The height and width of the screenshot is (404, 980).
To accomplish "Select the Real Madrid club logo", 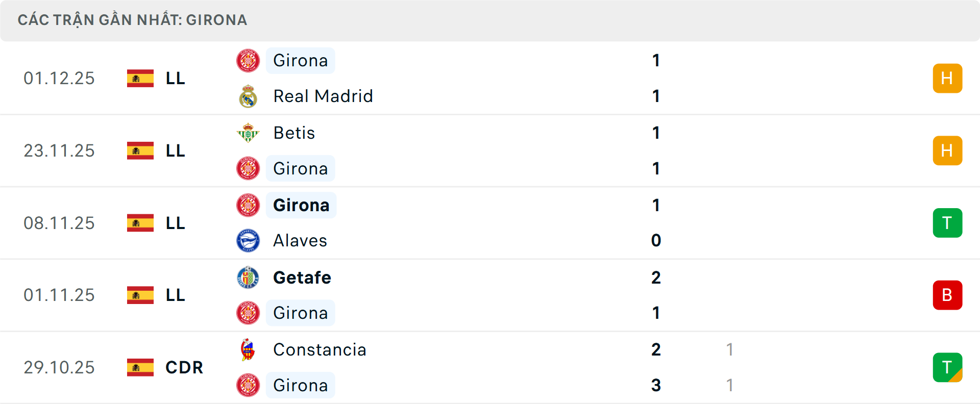I will click(x=248, y=96).
